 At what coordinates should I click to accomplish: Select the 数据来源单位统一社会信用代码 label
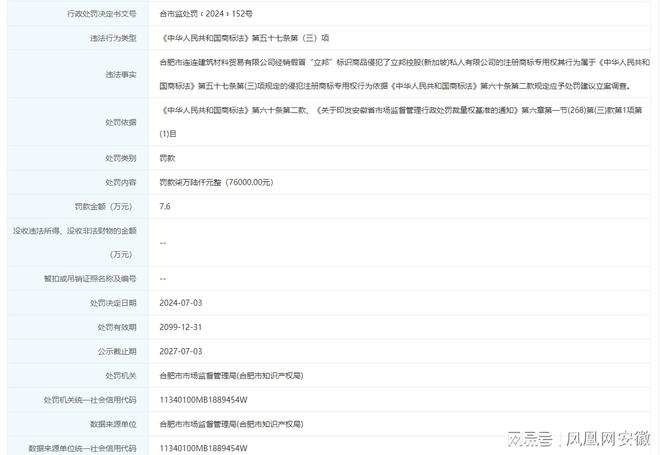click(x=82, y=448)
